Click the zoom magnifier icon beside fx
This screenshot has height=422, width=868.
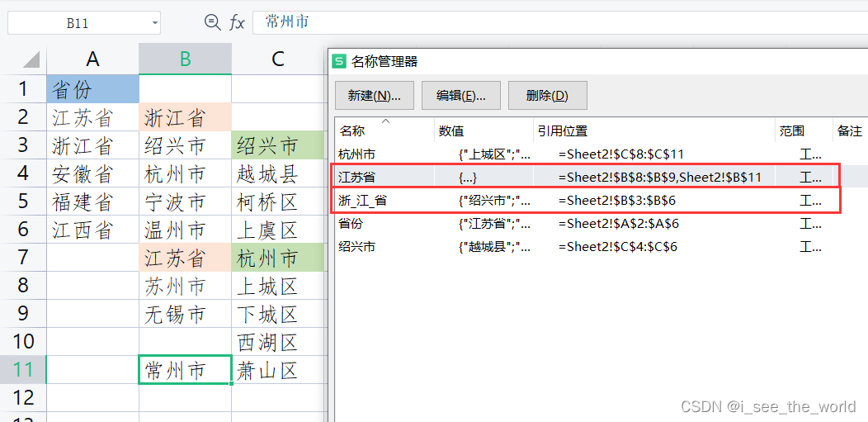(x=212, y=22)
